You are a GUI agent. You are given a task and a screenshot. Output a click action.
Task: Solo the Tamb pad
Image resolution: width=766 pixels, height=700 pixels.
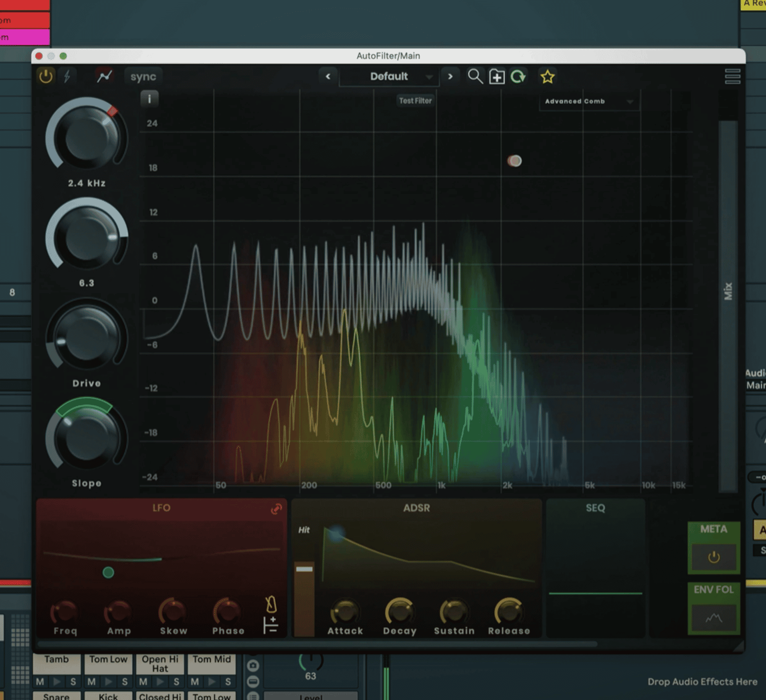pyautogui.click(x=73, y=682)
